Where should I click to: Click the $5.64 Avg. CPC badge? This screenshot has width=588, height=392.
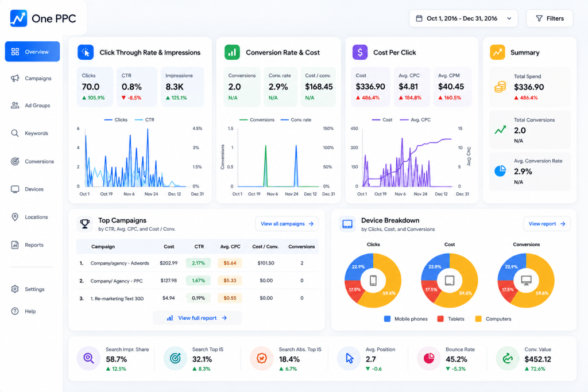[230, 263]
